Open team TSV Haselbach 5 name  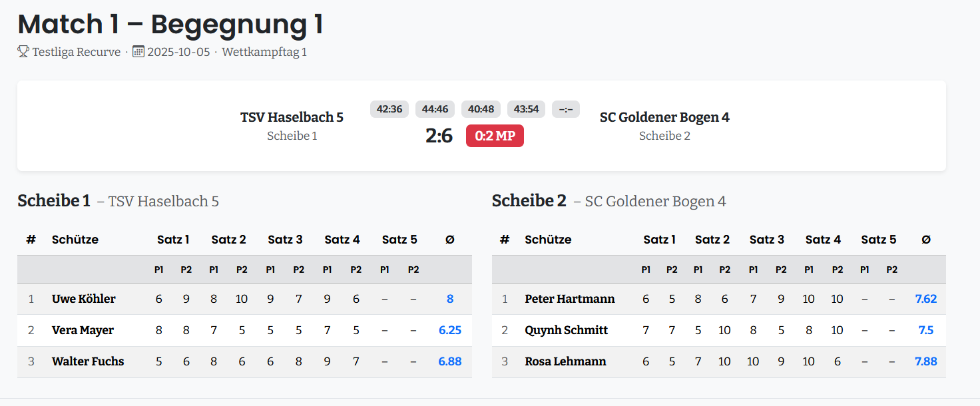(x=292, y=117)
